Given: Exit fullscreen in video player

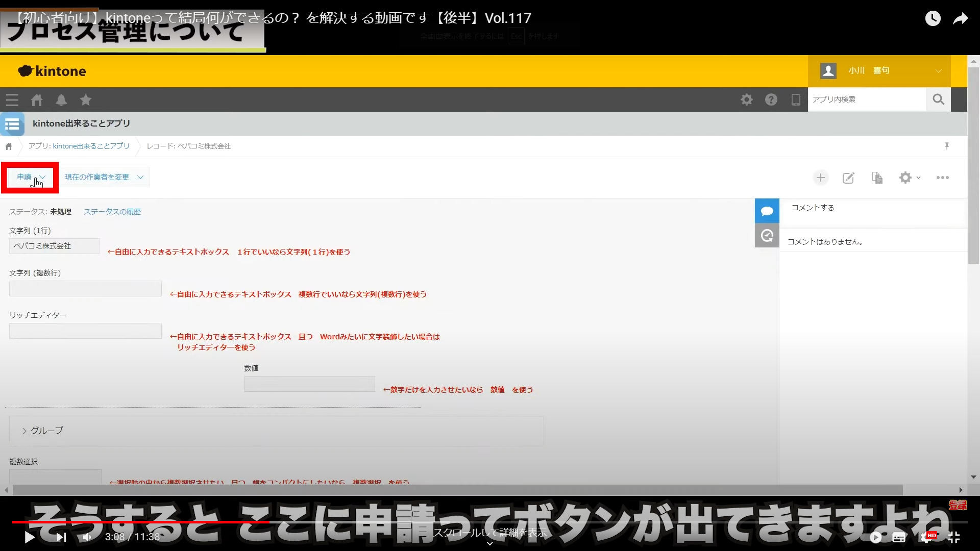Looking at the screenshot, I should 953,537.
